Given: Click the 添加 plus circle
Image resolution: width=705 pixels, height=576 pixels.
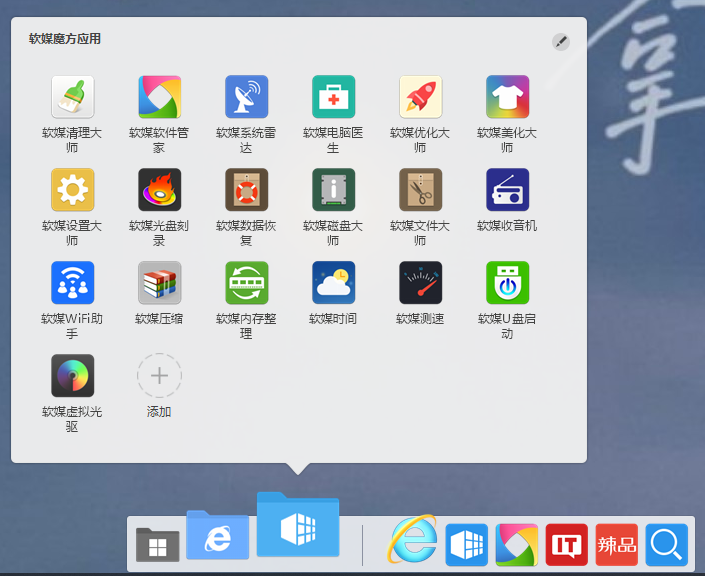Looking at the screenshot, I should [160, 375].
